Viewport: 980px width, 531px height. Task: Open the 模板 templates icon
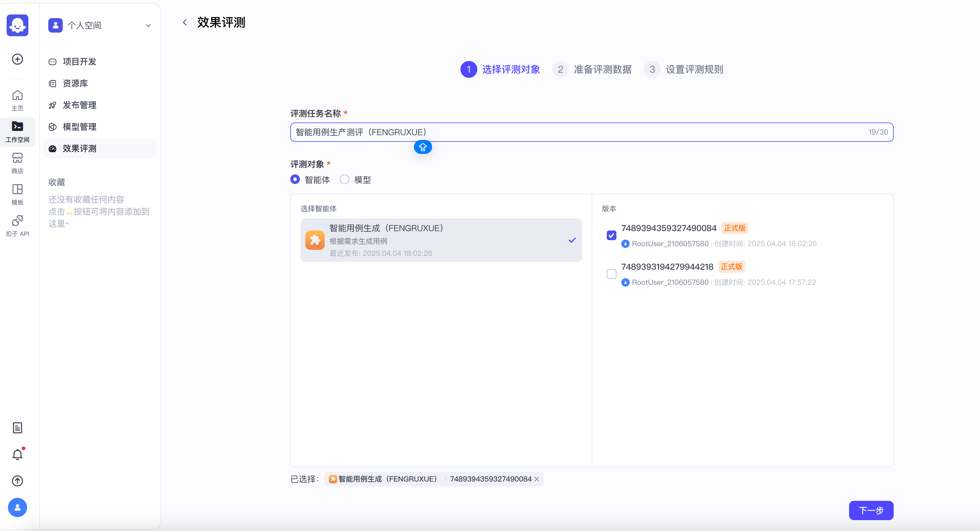(17, 194)
